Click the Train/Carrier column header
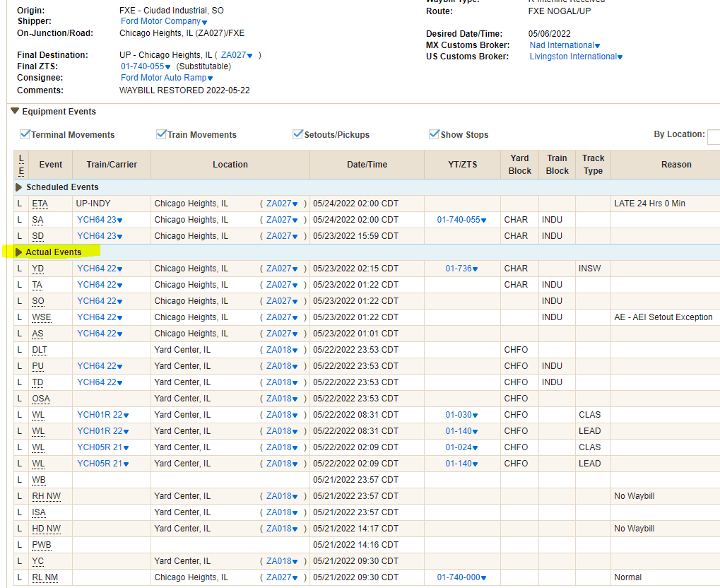The image size is (720, 588). [x=112, y=165]
